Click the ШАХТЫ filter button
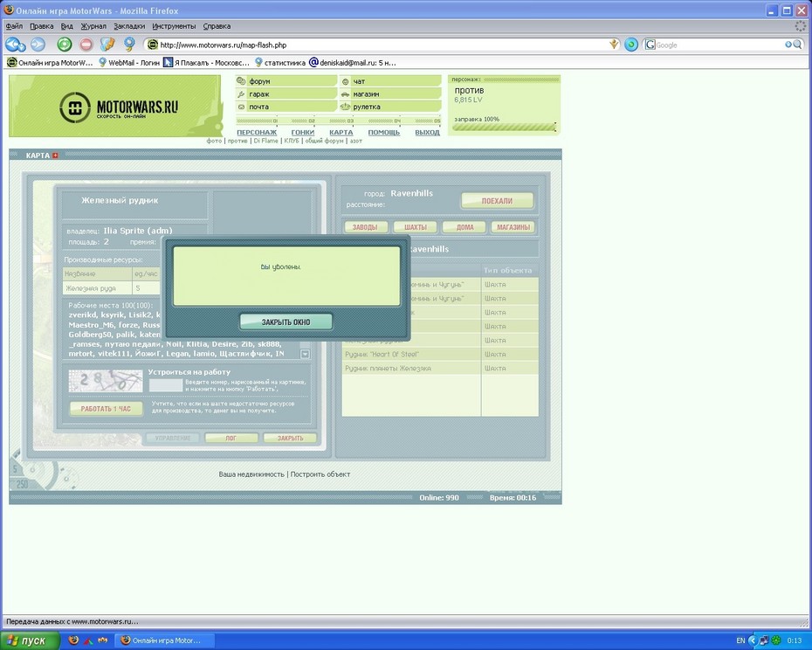This screenshot has width=812, height=650. pos(416,227)
